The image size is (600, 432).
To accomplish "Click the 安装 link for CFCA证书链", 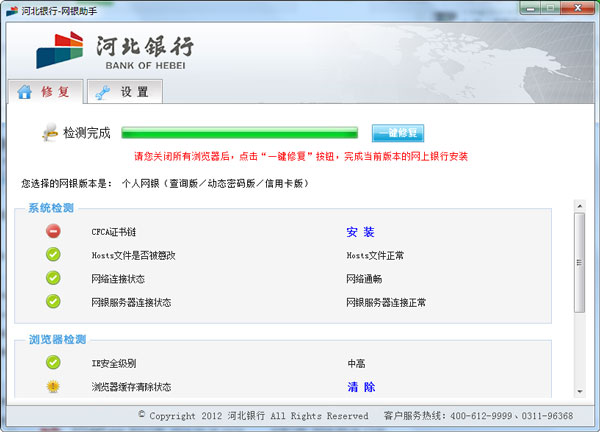I will pos(360,232).
